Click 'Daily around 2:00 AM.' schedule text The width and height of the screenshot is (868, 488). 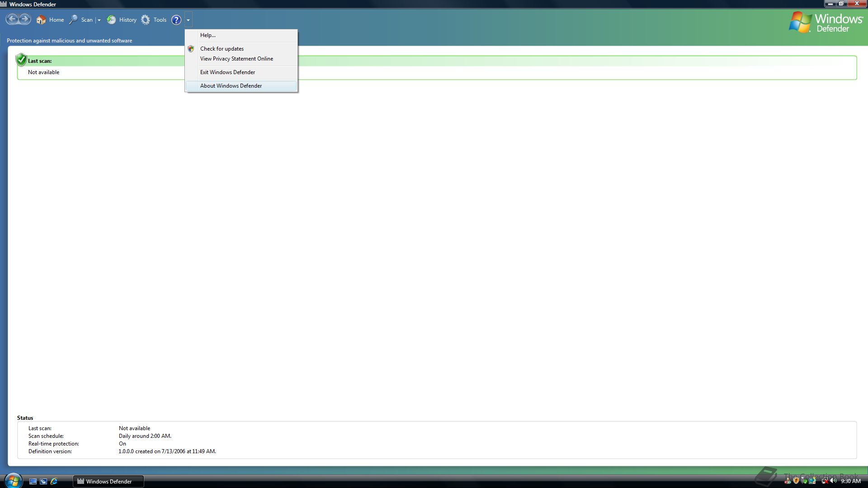coord(145,436)
